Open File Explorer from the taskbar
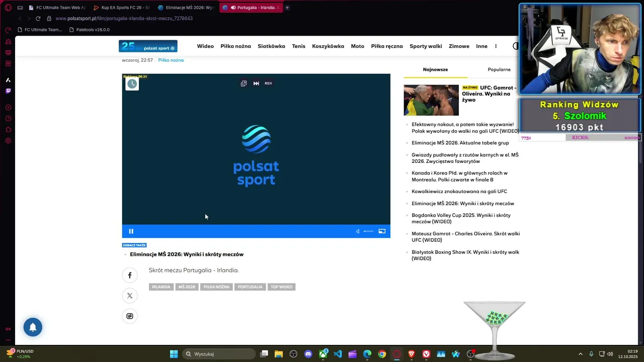This screenshot has height=362, width=644. [279, 354]
